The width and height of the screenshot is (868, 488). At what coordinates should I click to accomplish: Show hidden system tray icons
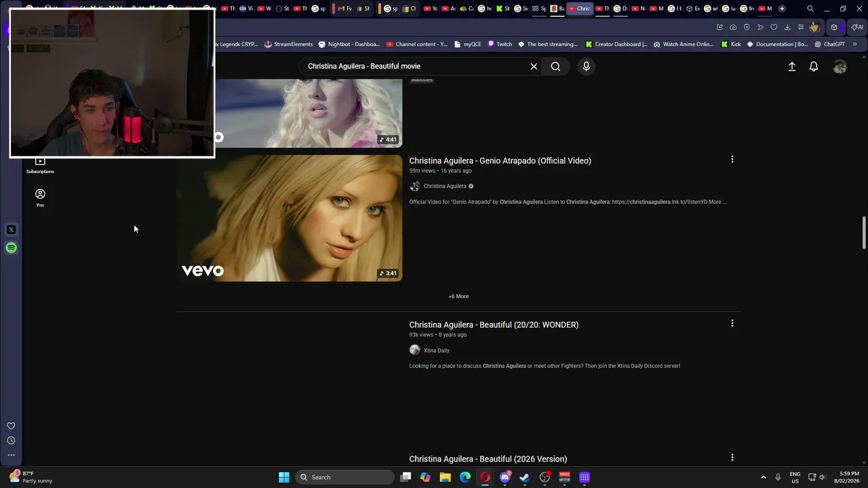click(763, 477)
